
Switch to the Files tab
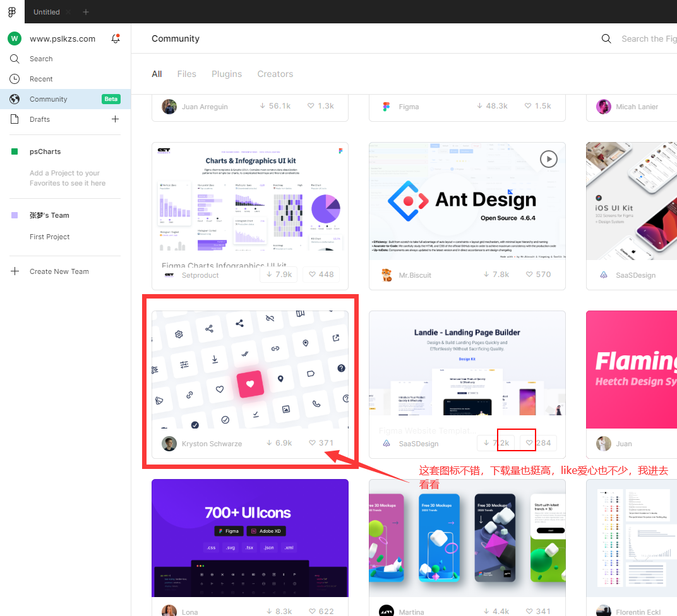186,74
